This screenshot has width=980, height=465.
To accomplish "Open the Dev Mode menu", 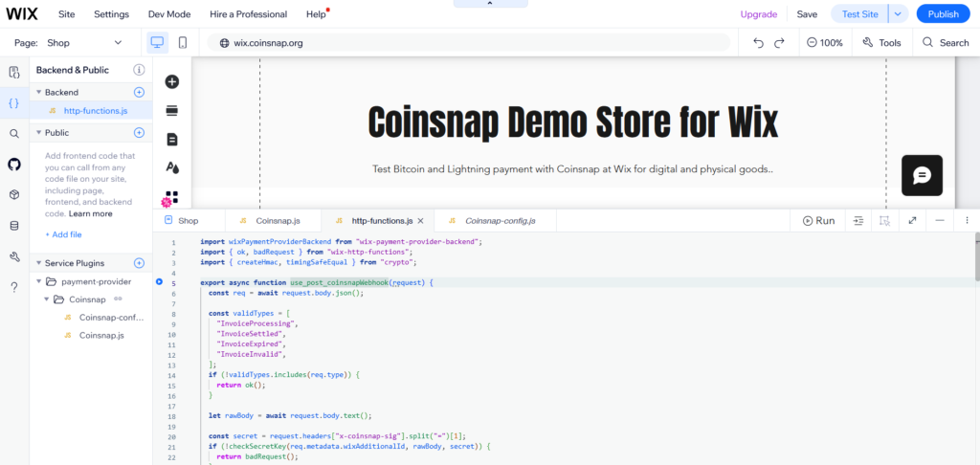I will click(x=168, y=14).
